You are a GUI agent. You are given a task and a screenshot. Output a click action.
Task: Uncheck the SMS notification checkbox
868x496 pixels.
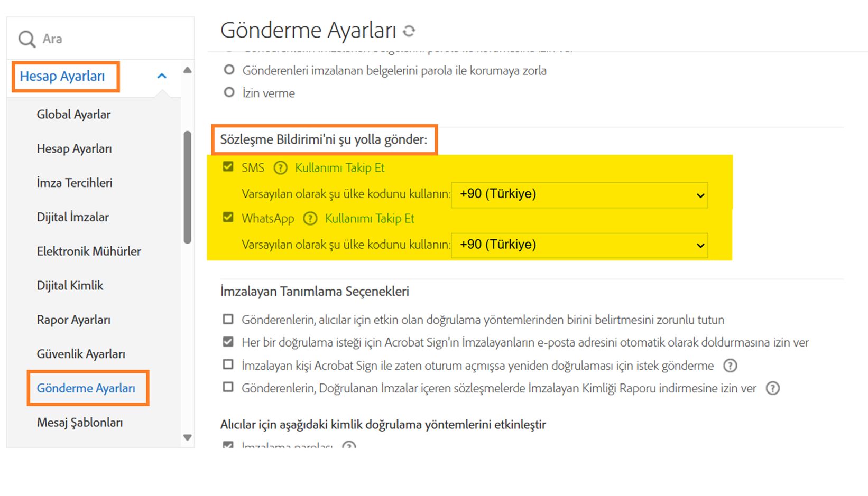(x=228, y=167)
